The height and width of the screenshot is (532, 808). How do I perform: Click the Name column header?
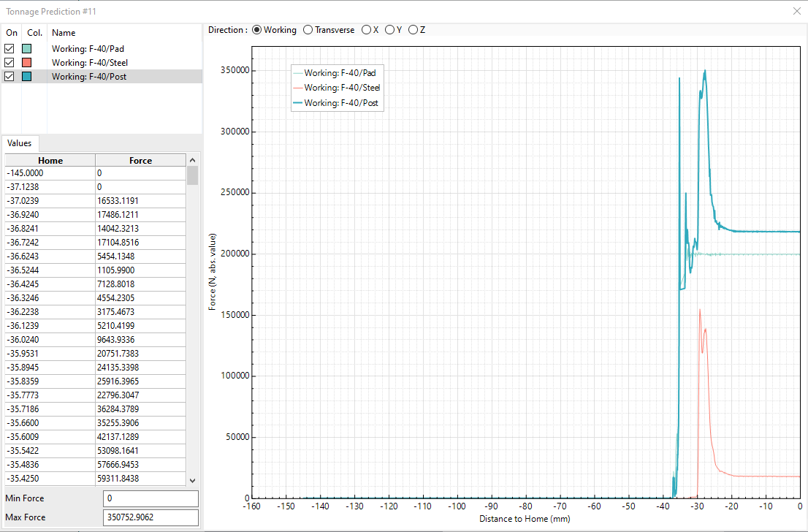124,32
